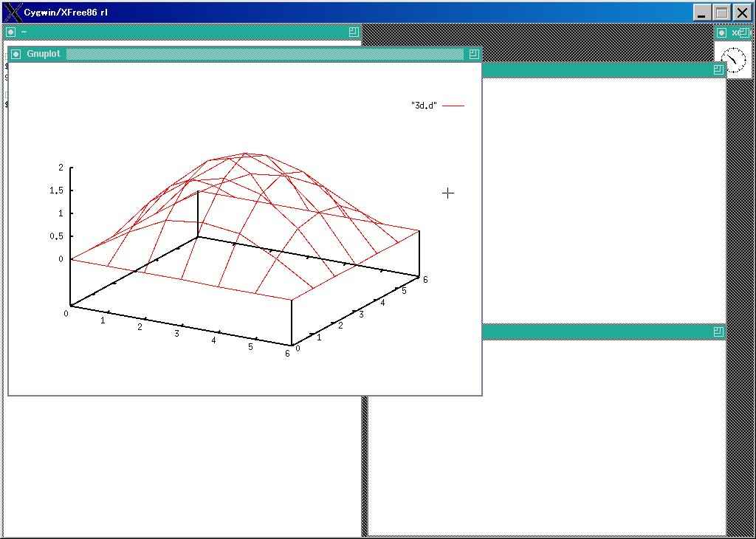This screenshot has width=756, height=539.
Task: Maximize the upper right terminal window
Action: point(718,70)
